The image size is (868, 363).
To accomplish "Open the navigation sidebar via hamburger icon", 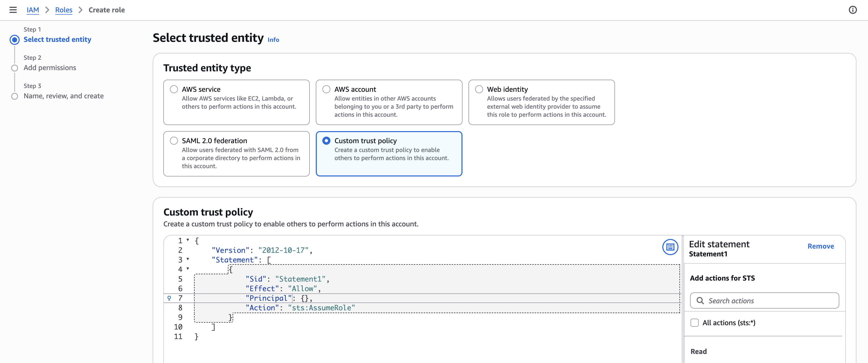I will [x=13, y=10].
